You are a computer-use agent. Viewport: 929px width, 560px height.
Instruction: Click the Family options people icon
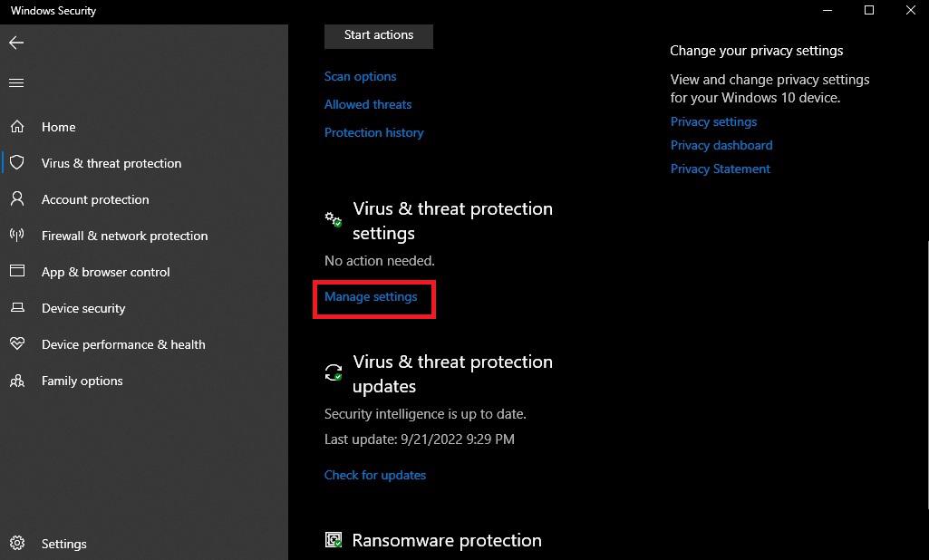point(17,381)
